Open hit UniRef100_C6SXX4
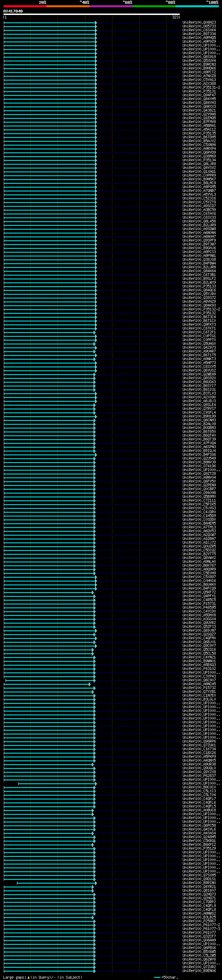This screenshot has width=222, height=980. pos(199,30)
